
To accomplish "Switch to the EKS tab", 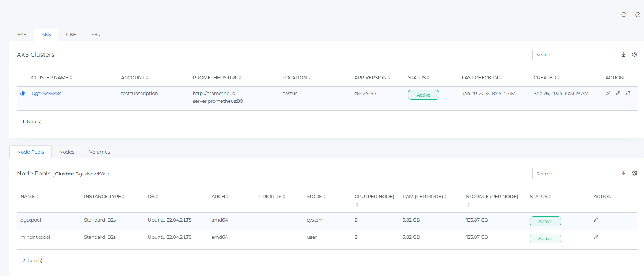I will tap(22, 35).
